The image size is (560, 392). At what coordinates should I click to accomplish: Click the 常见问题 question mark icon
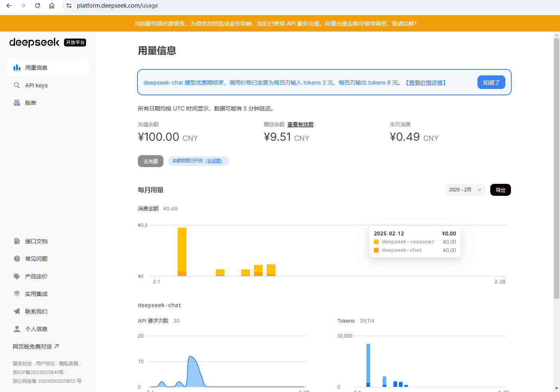[17, 259]
